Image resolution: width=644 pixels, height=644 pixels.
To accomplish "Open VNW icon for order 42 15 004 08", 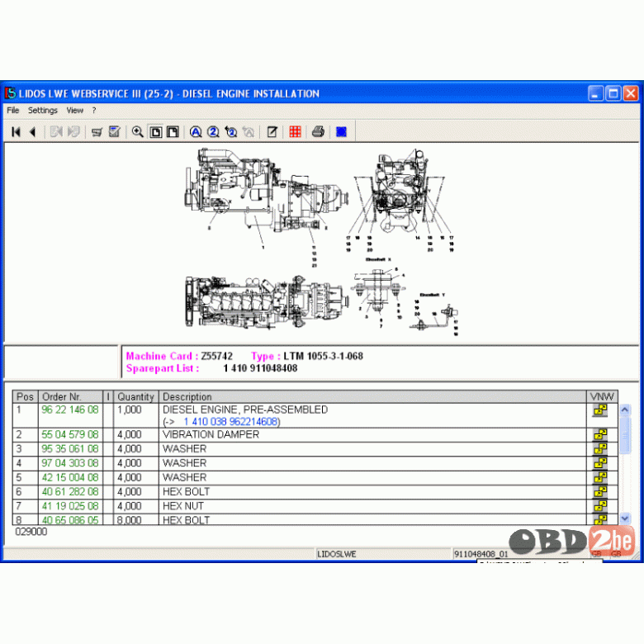I will pyautogui.click(x=600, y=478).
